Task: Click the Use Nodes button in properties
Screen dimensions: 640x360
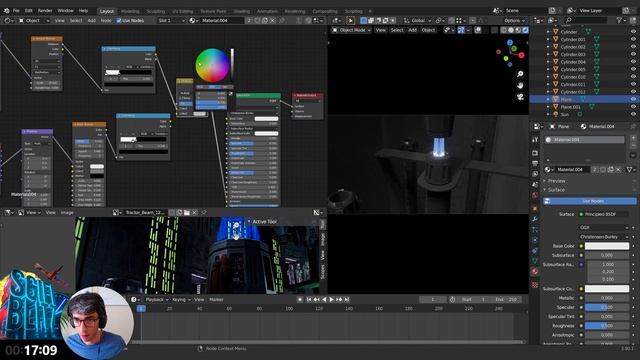Action: 590,201
